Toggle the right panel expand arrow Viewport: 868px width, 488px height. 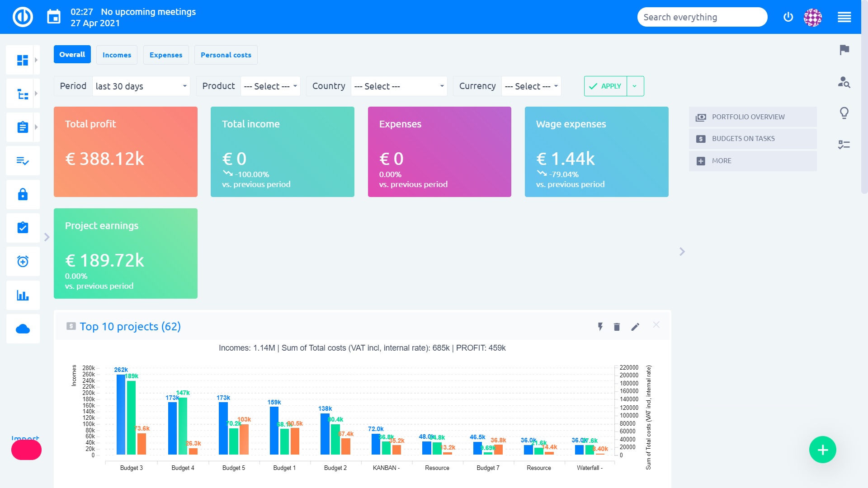(x=682, y=251)
